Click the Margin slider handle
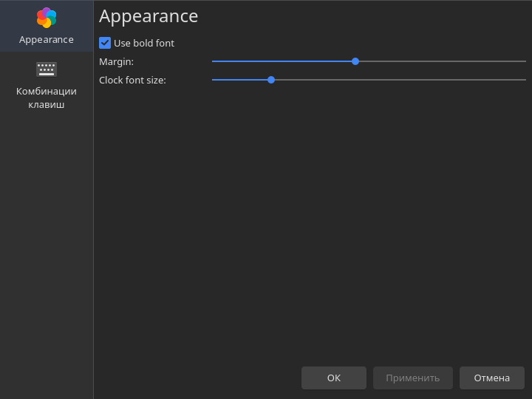532x399 pixels. [x=355, y=61]
